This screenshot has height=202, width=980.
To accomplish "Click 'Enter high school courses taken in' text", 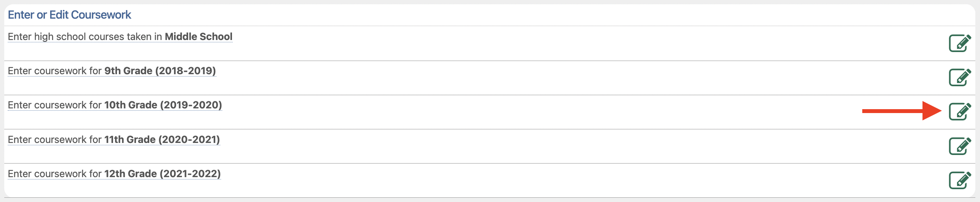I will pos(85,37).
